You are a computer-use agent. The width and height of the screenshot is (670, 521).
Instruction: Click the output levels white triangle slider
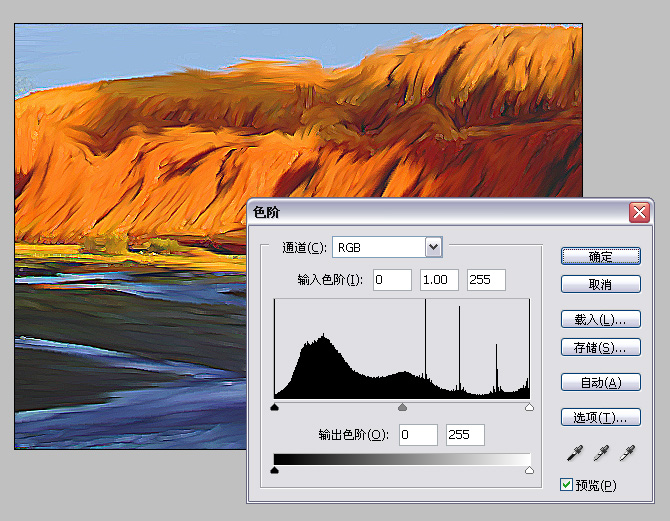pos(529,470)
